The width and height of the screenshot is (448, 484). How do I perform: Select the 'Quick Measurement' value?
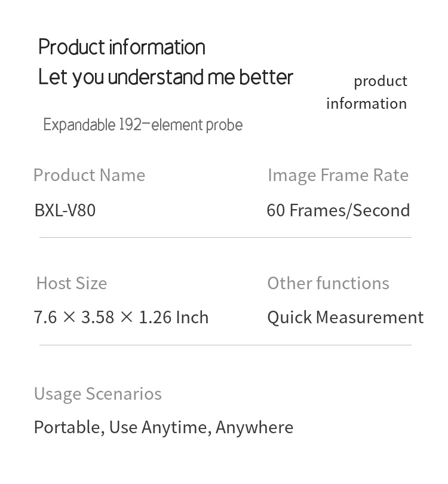(345, 317)
